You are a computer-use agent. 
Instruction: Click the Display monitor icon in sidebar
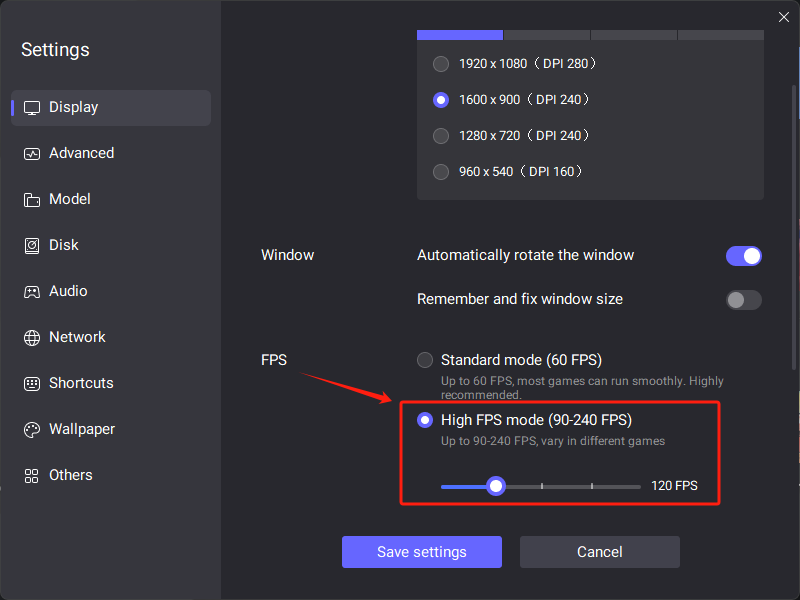point(32,108)
